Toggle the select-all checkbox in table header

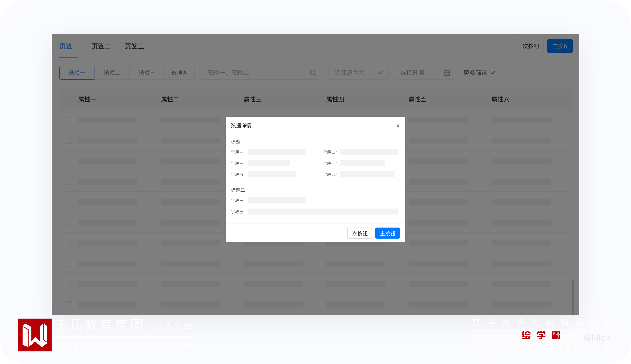coord(69,99)
